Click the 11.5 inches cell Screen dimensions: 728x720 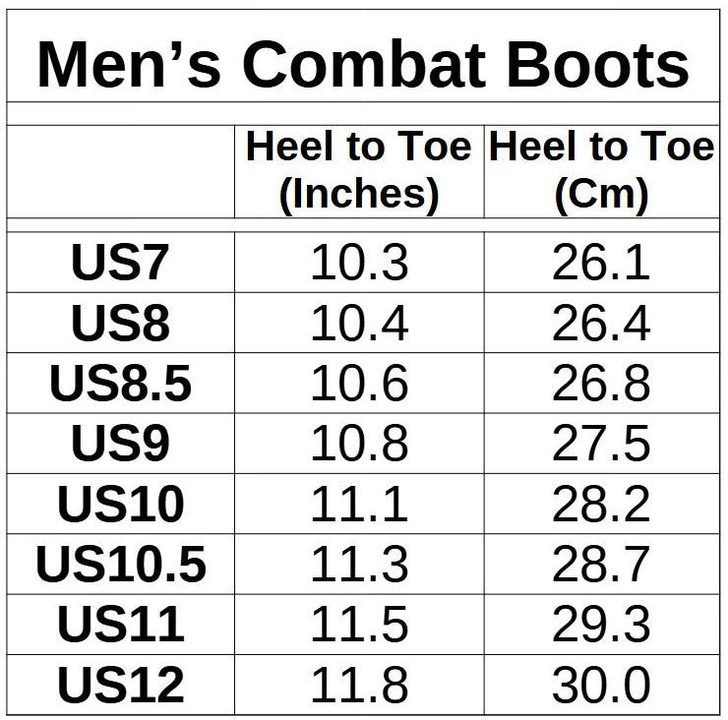[359, 625]
